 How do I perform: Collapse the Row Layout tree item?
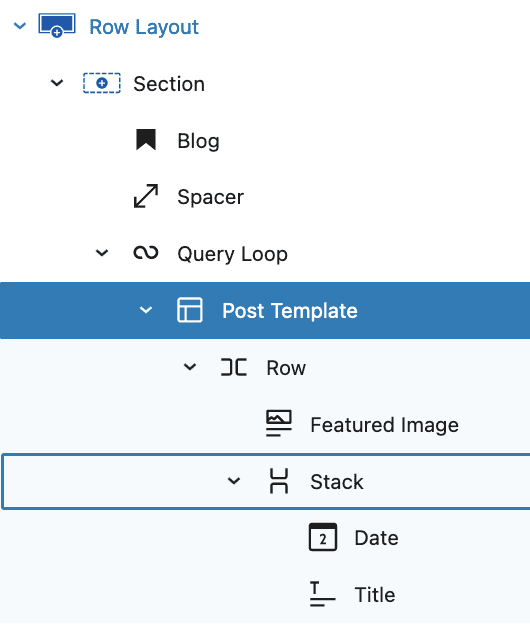click(x=20, y=26)
